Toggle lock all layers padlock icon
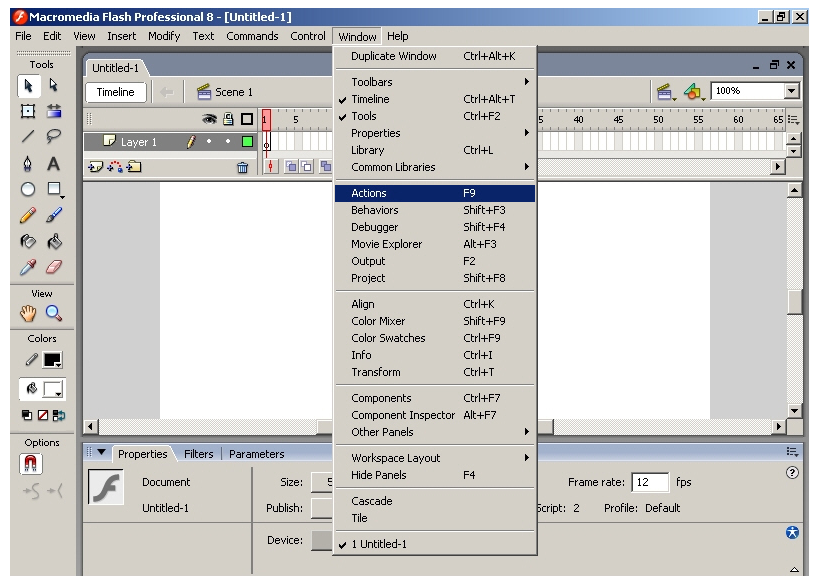 point(228,120)
